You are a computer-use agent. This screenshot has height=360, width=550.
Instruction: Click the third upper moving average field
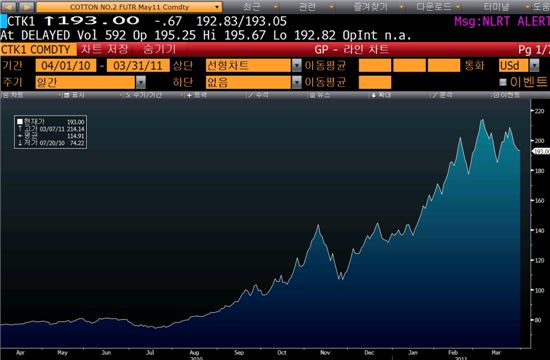[x=444, y=66]
